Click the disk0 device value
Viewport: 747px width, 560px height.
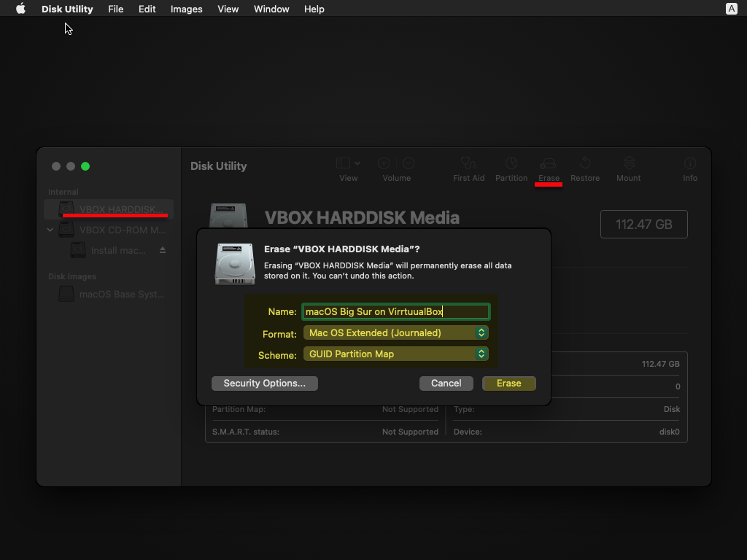669,432
